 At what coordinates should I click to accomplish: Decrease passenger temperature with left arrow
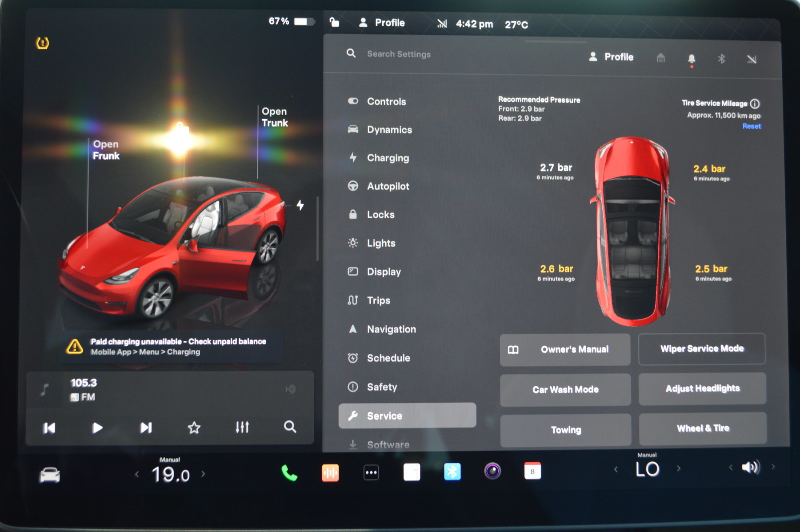[x=616, y=469]
